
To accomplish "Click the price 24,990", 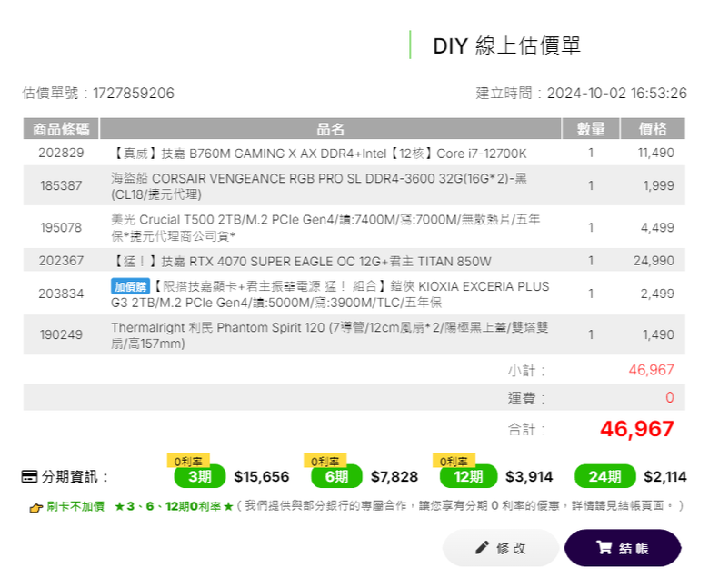I will coord(654,261).
